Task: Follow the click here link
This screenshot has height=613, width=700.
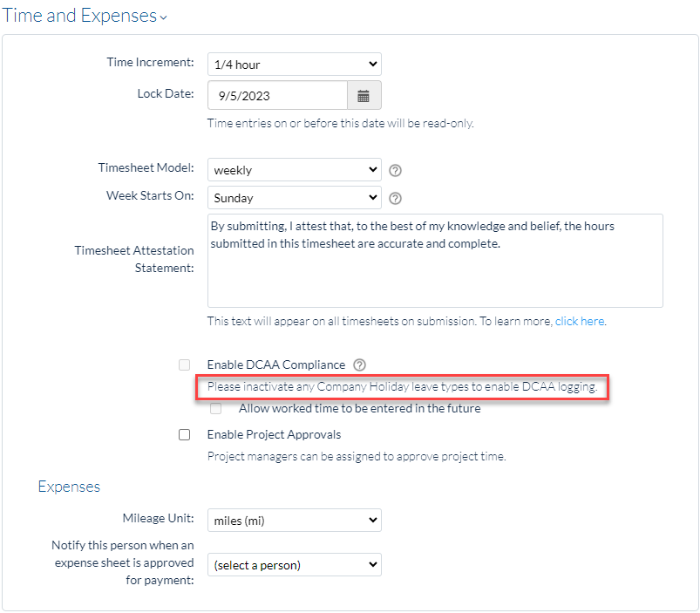Action: click(580, 321)
